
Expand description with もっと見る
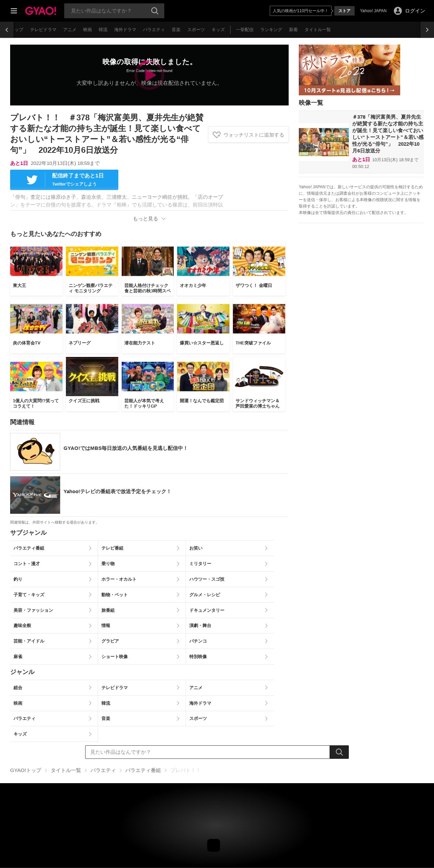click(x=149, y=219)
